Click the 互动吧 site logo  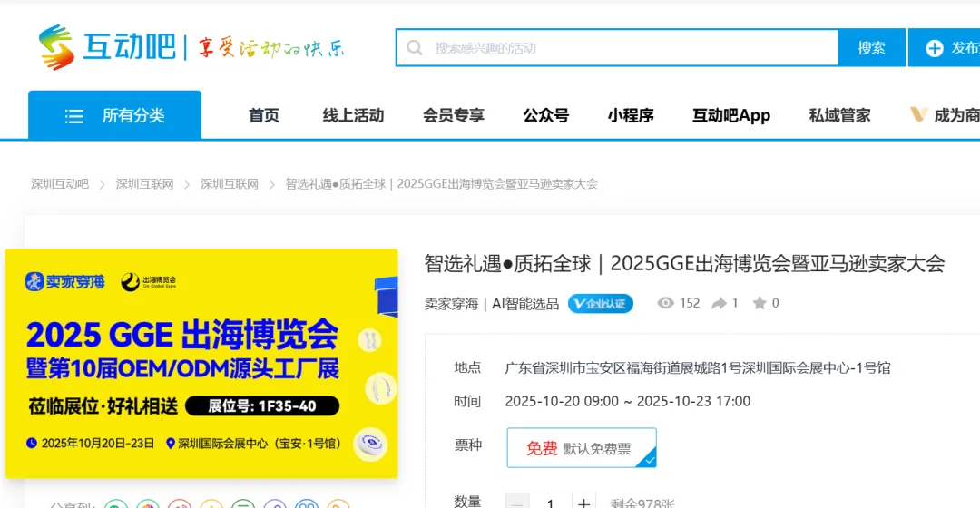(x=106, y=47)
